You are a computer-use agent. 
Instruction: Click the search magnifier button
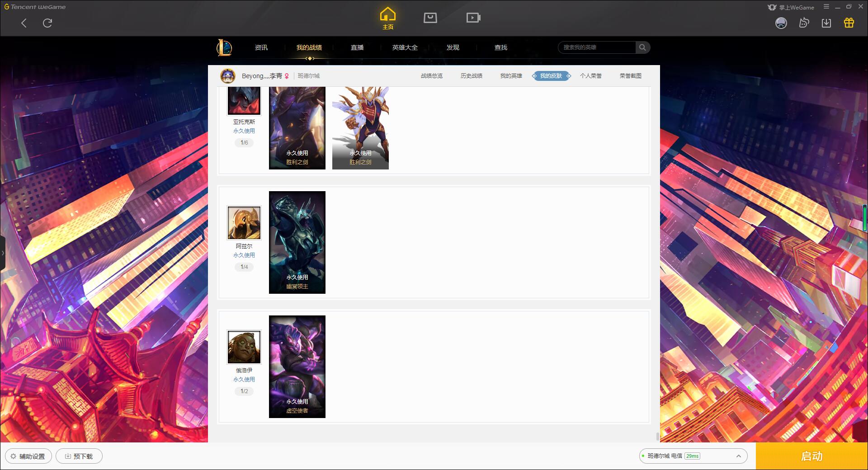(642, 47)
